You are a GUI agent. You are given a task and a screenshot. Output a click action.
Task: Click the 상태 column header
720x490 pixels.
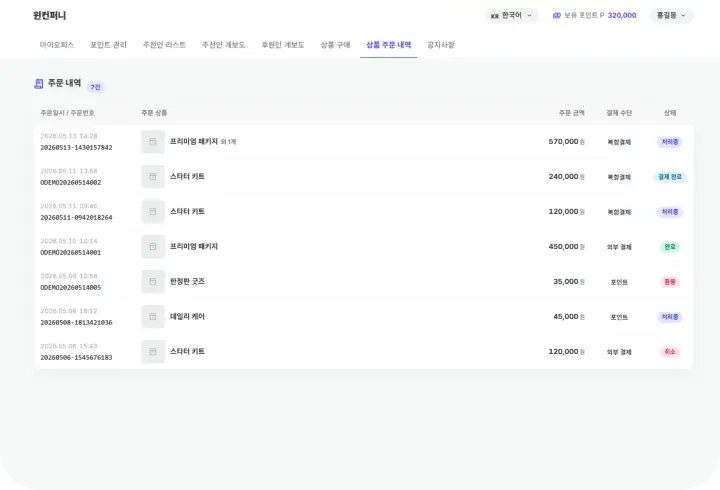(x=670, y=113)
